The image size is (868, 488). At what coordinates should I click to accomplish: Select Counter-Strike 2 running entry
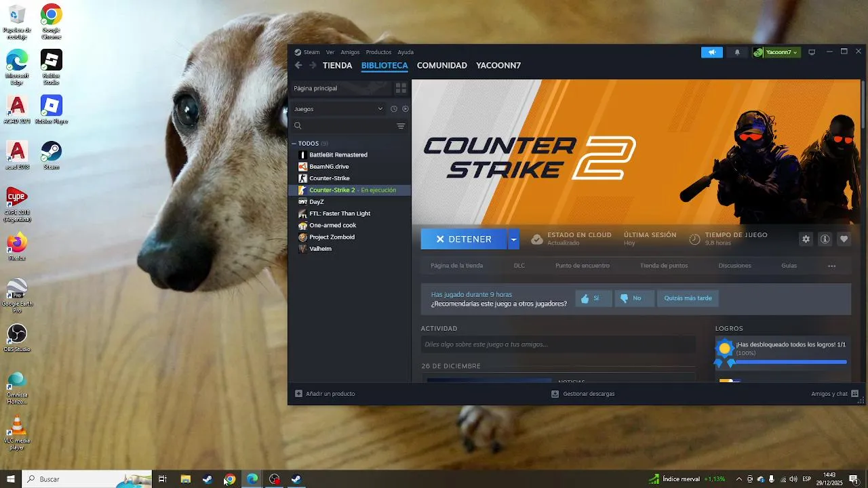[x=350, y=190]
